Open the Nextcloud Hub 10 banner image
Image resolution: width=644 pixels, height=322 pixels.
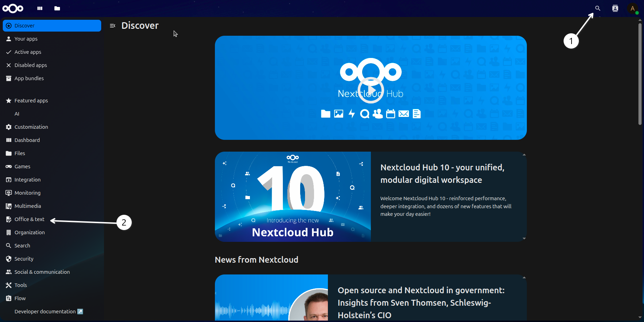coord(293,197)
